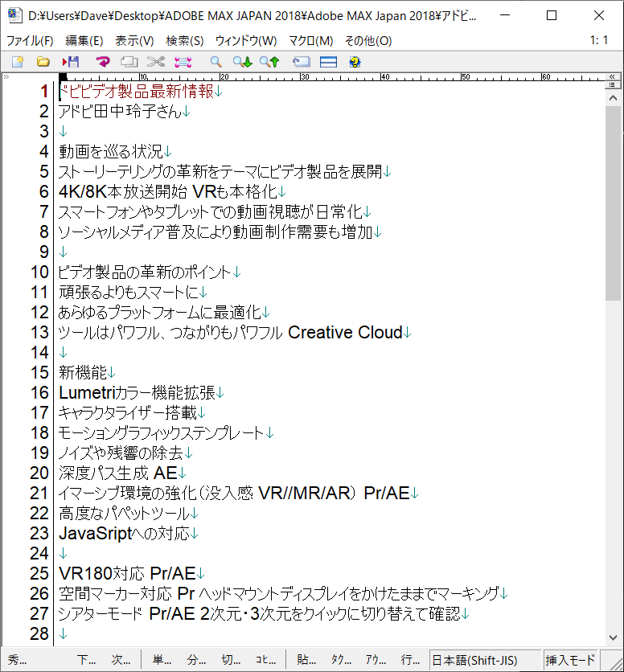Click the 秀... function key button
This screenshot has width=624, height=672.
[x=17, y=660]
